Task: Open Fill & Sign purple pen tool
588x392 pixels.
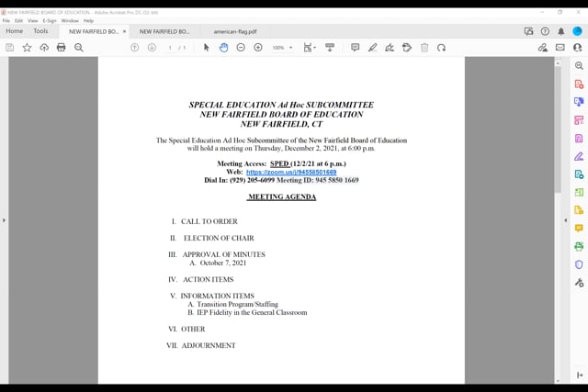Action: click(x=579, y=156)
